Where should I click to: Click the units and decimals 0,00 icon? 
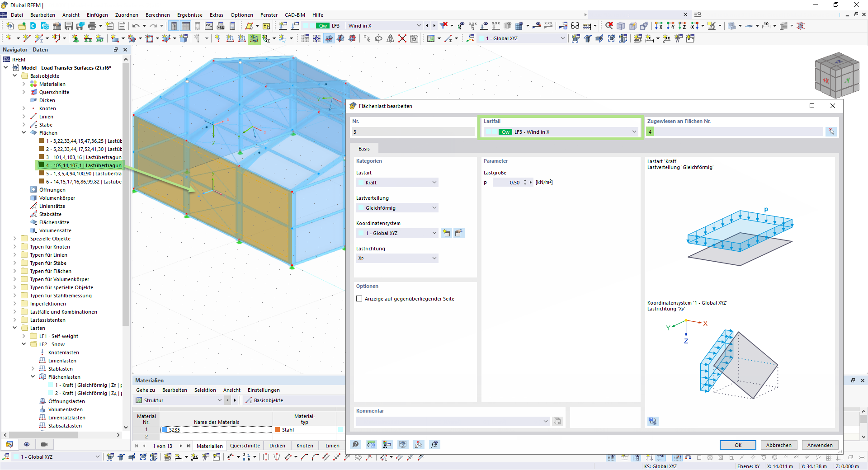click(371, 445)
